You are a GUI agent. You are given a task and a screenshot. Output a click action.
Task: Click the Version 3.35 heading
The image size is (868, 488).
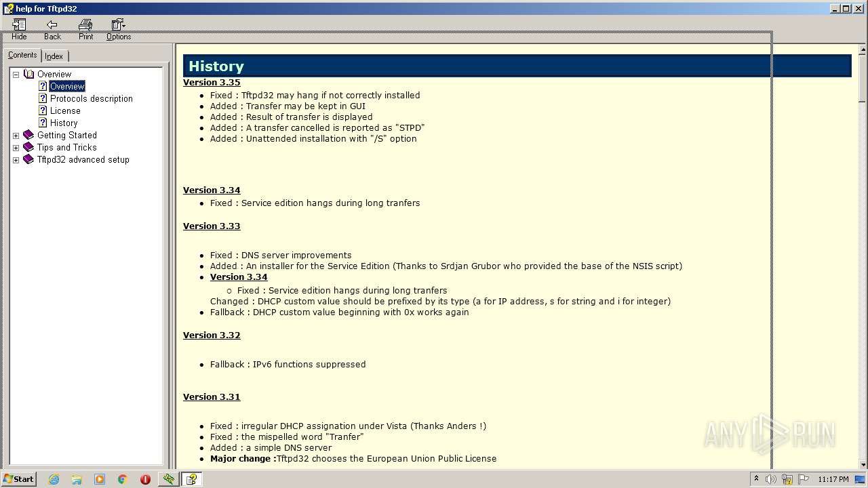click(x=212, y=83)
